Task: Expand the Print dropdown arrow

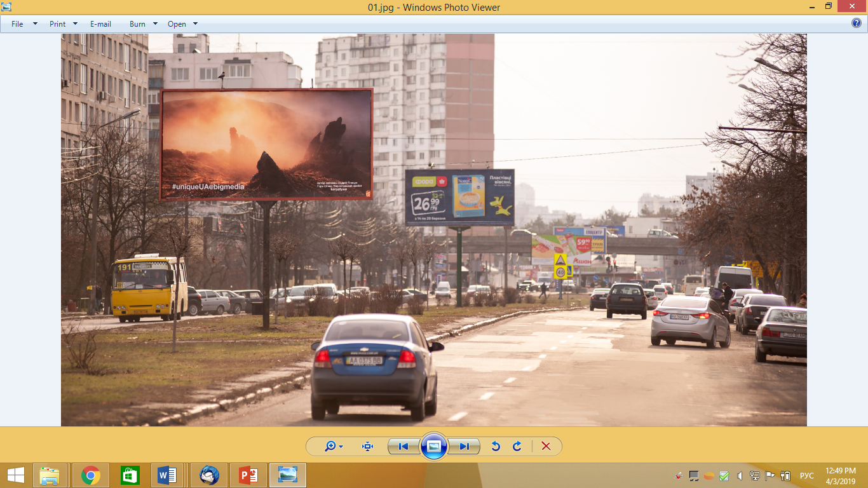Action: [75, 24]
